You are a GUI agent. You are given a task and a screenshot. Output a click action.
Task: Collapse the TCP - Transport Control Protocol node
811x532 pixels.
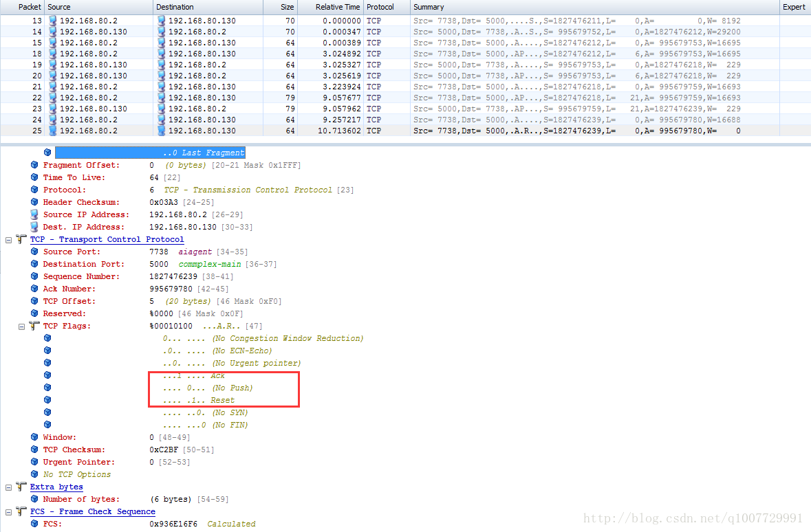click(8, 240)
